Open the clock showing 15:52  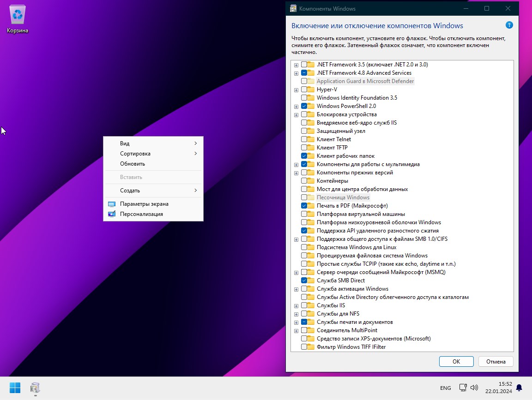tap(498, 388)
